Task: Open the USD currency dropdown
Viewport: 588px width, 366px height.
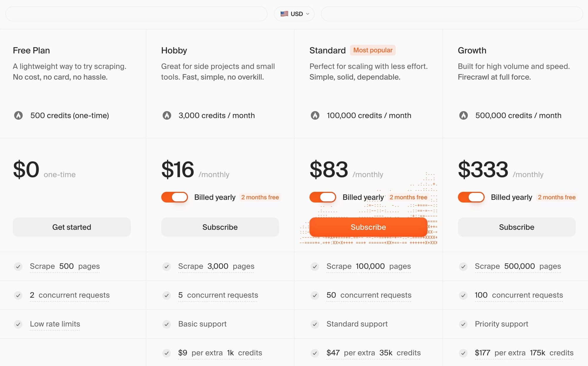Action: pos(294,14)
